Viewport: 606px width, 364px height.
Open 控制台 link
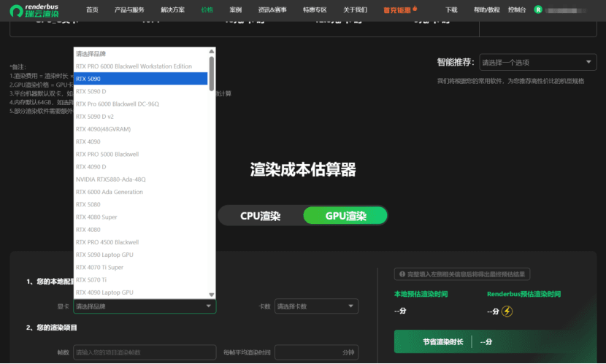(x=516, y=9)
